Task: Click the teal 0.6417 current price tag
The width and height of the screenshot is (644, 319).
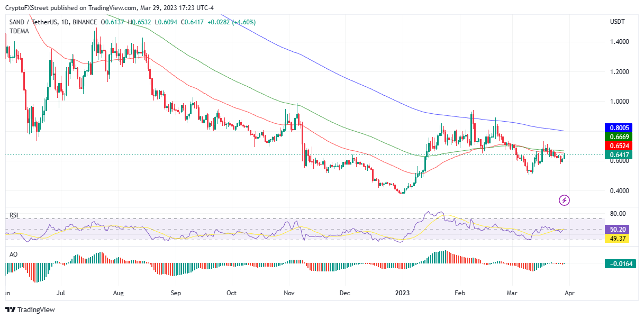Action: click(x=620, y=155)
